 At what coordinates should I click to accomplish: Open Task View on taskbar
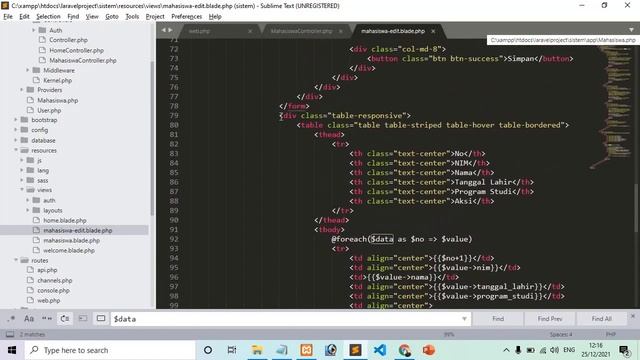pos(232,350)
